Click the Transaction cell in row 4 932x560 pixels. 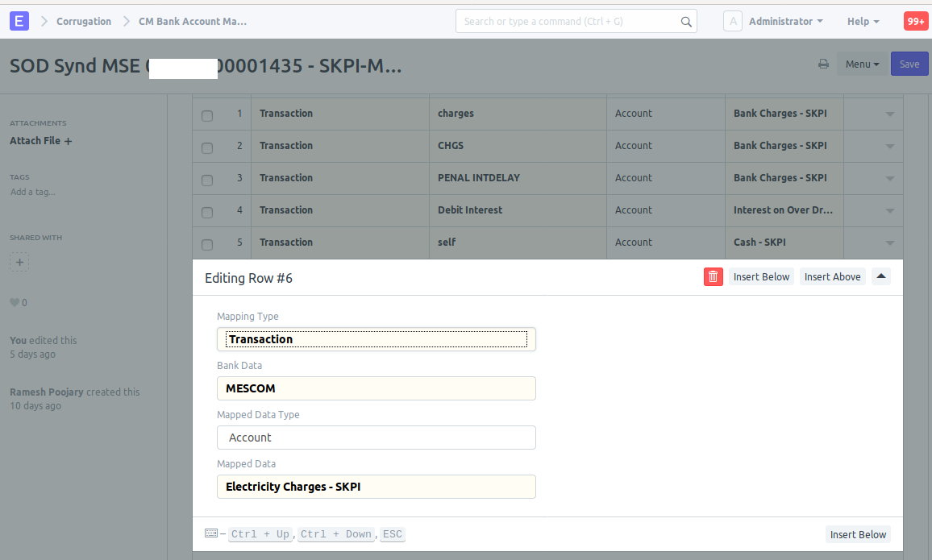click(340, 210)
